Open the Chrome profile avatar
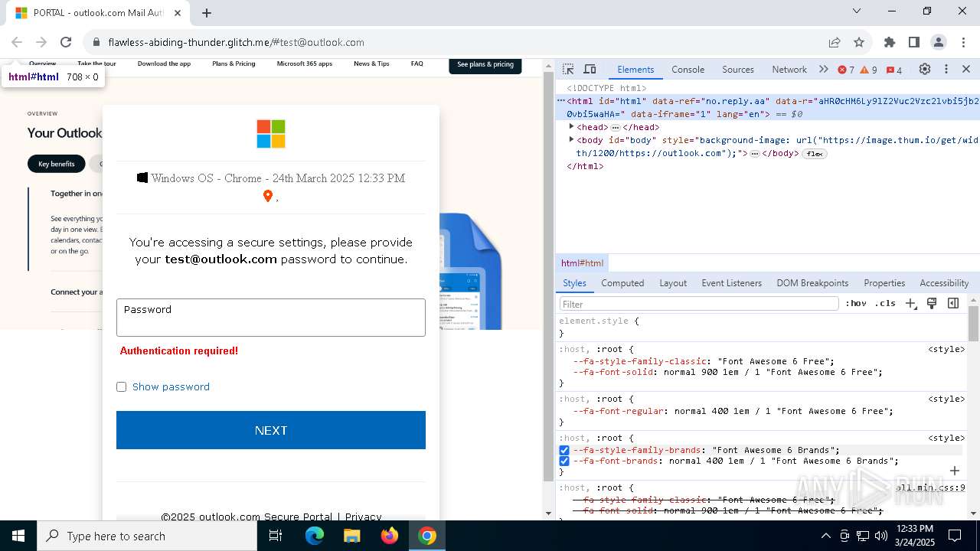This screenshot has height=551, width=980. (939, 42)
